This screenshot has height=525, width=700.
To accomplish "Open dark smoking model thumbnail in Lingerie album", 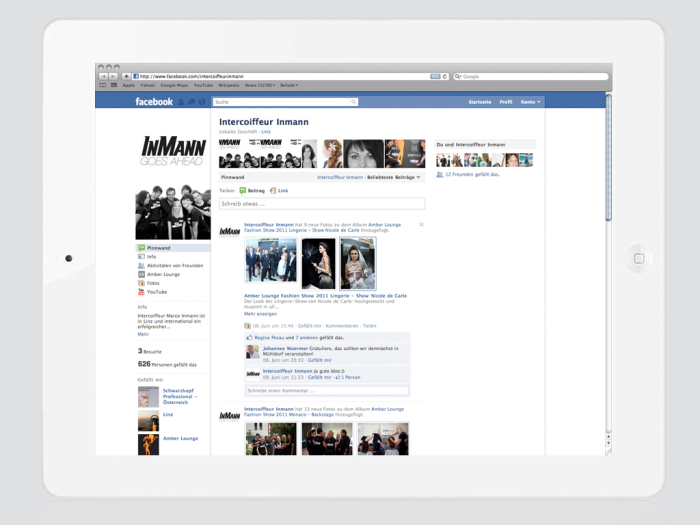I will click(318, 263).
